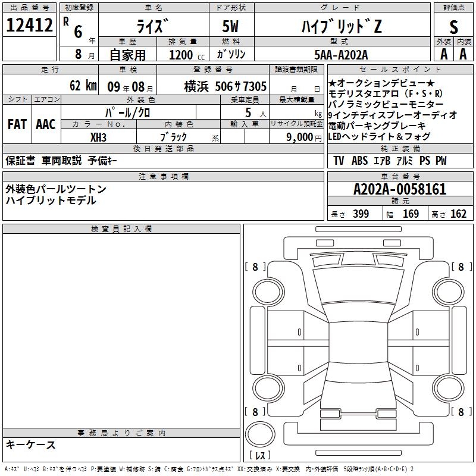Click the height value 162
476x476 pixels.
[x=458, y=214]
